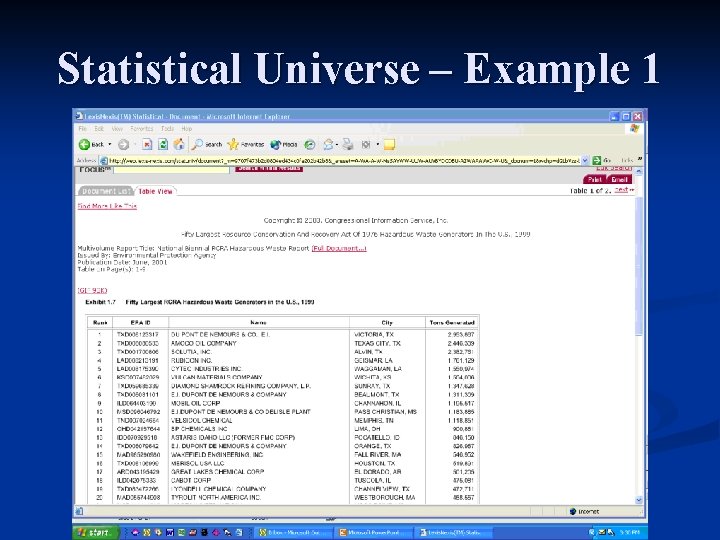This screenshot has width=720, height=540.
Task: Click the Rank column header
Action: 100,322
